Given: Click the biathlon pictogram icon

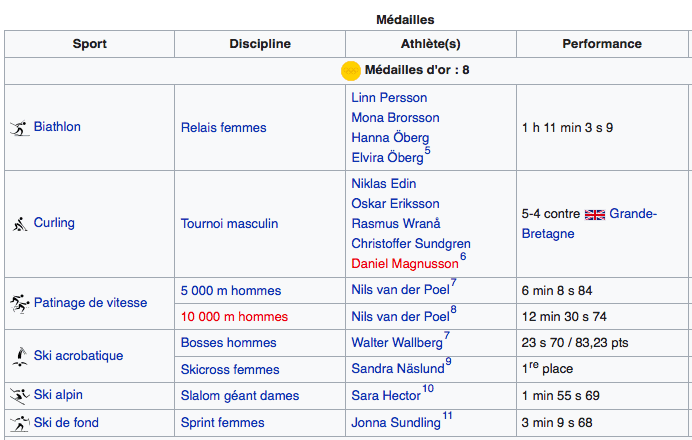Looking at the screenshot, I should point(19,128).
